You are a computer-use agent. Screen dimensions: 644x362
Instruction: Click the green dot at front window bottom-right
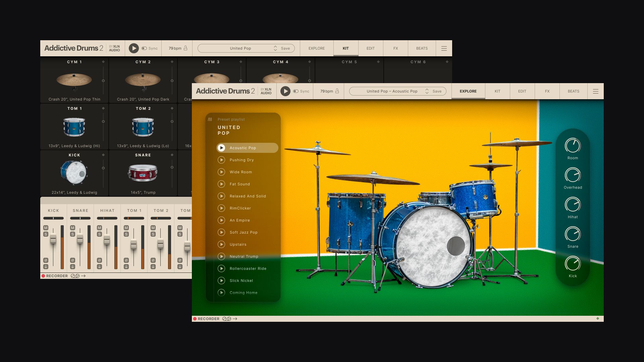598,318
